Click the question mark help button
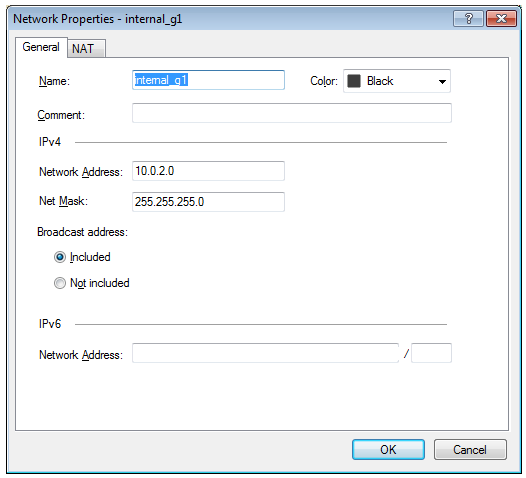526x478 pixels. [x=468, y=18]
